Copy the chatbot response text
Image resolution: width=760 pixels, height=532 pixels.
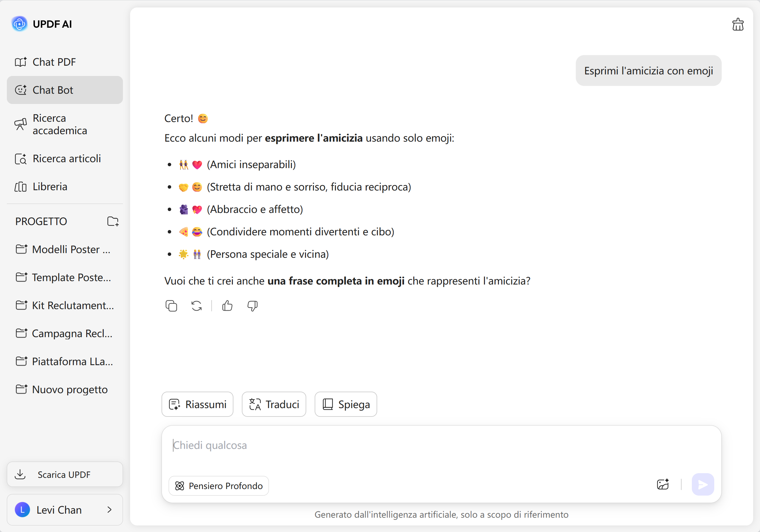click(x=171, y=306)
